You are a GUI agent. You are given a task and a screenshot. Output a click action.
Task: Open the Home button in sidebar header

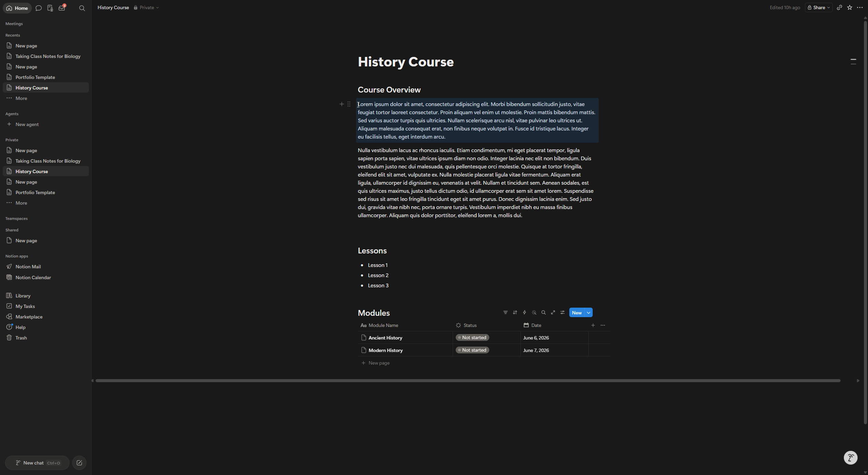click(x=17, y=8)
